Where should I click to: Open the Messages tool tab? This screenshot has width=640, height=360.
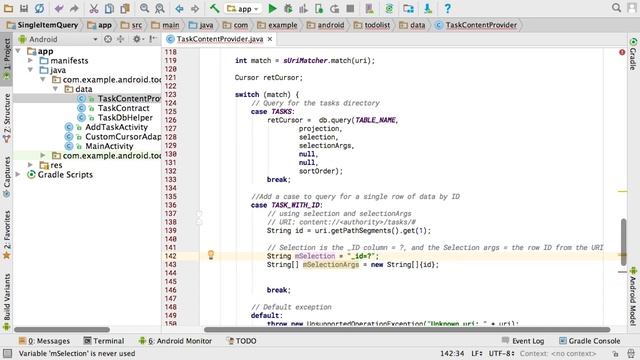pos(44,341)
